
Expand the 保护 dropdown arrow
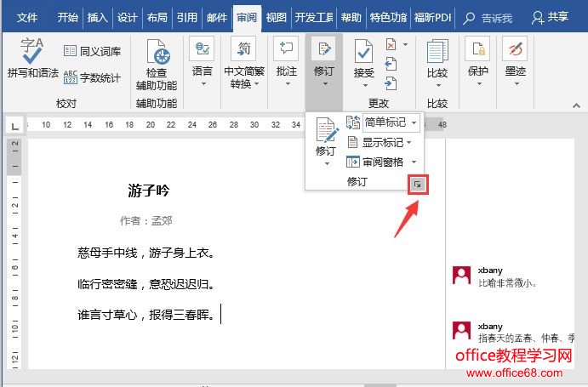coord(479,84)
